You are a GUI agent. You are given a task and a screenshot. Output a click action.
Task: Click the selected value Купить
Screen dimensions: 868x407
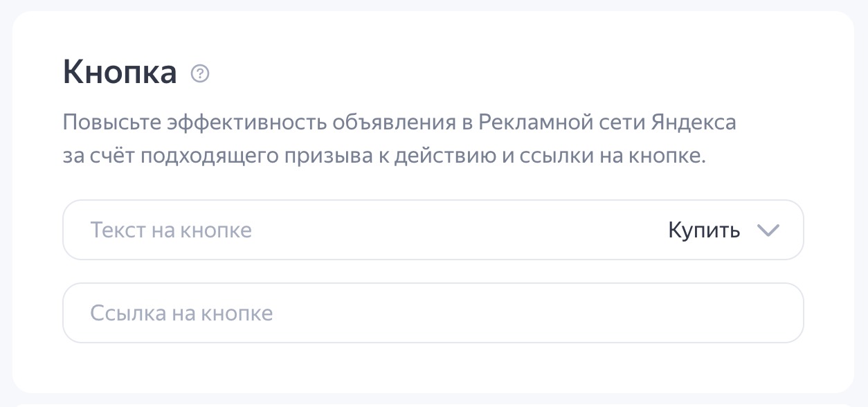pyautogui.click(x=704, y=230)
